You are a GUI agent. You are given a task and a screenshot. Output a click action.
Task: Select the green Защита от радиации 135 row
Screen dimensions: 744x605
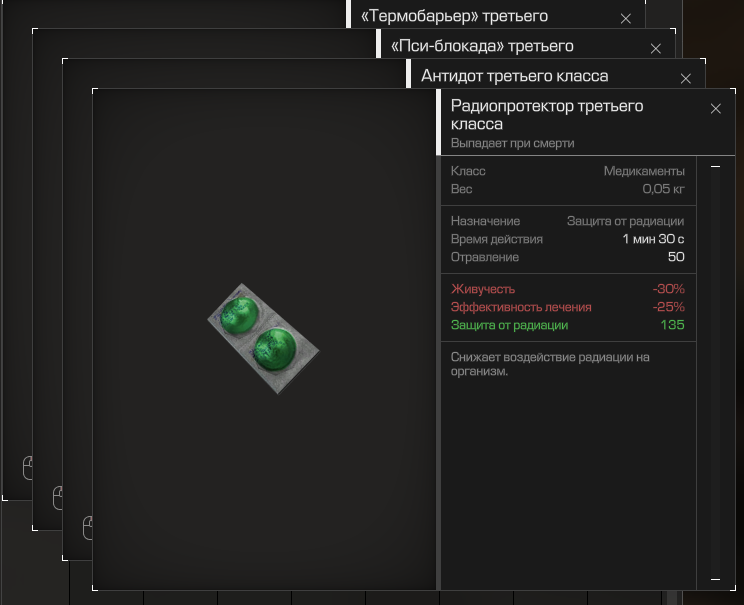tap(567, 325)
